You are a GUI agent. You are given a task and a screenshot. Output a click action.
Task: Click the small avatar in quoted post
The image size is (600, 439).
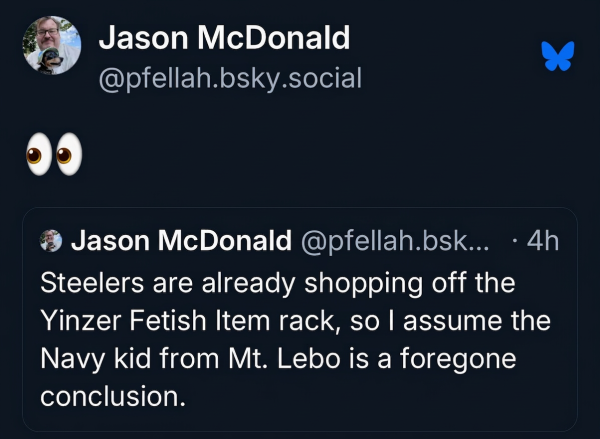tap(51, 241)
